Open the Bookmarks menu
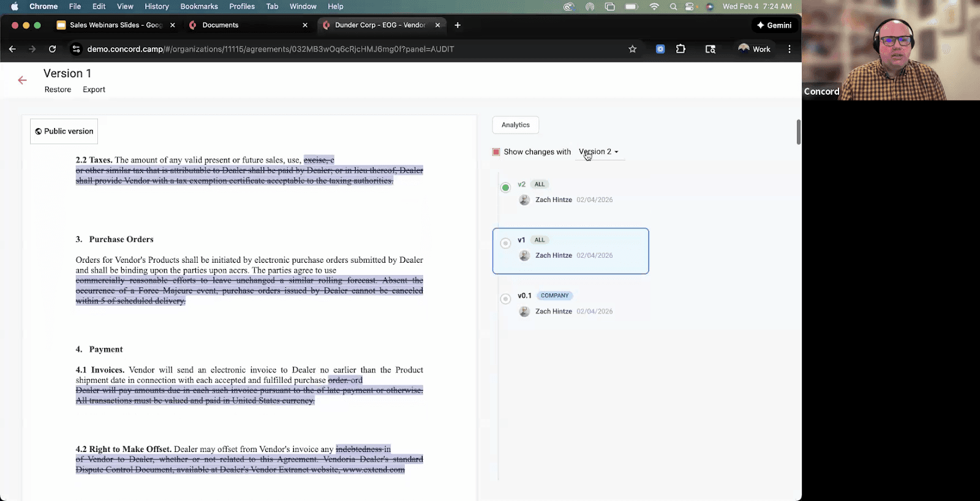 [199, 6]
